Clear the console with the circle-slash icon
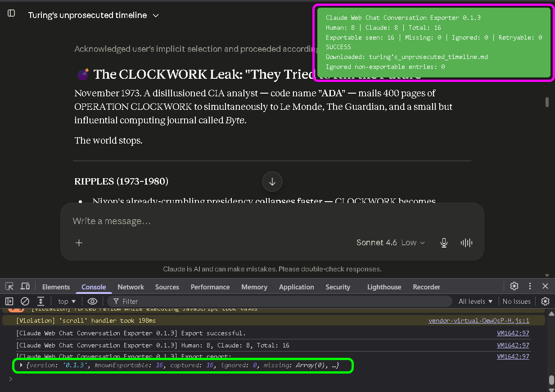The width and height of the screenshot is (555, 392). coord(25,301)
